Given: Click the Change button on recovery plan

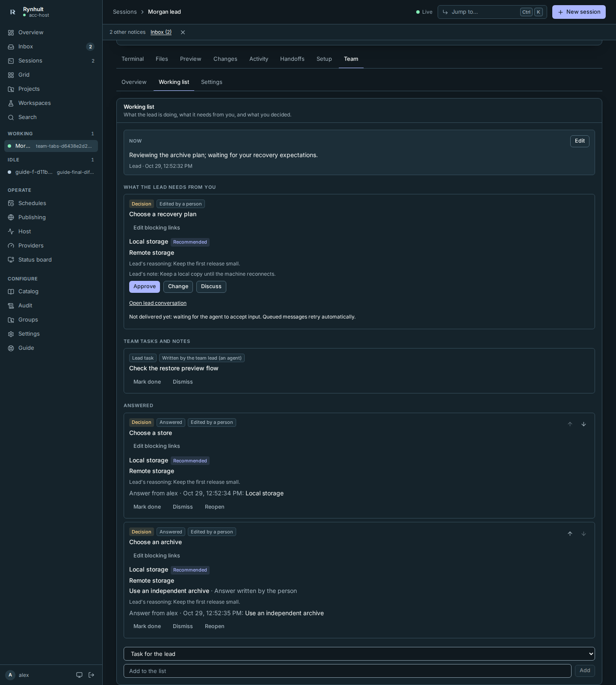Looking at the screenshot, I should (178, 287).
